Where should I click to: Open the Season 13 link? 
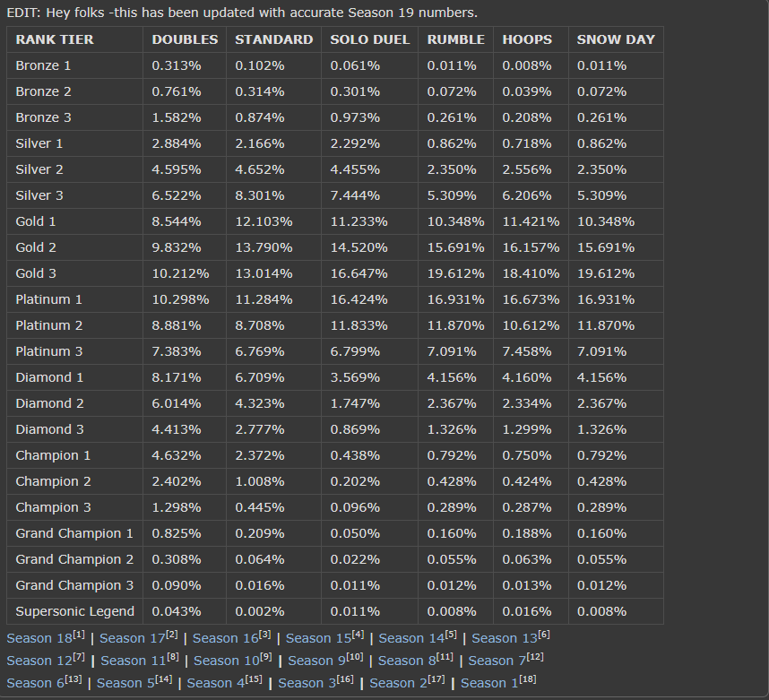coord(505,638)
